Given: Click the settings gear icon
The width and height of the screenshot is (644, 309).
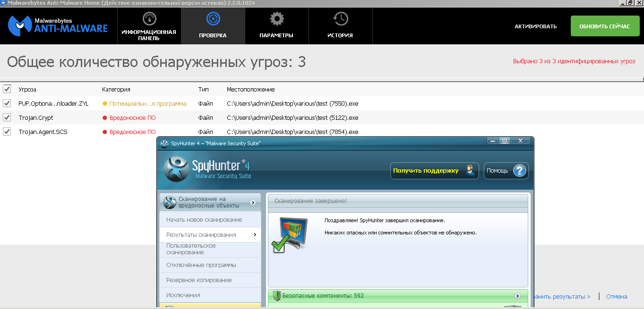Looking at the screenshot, I should click(276, 19).
